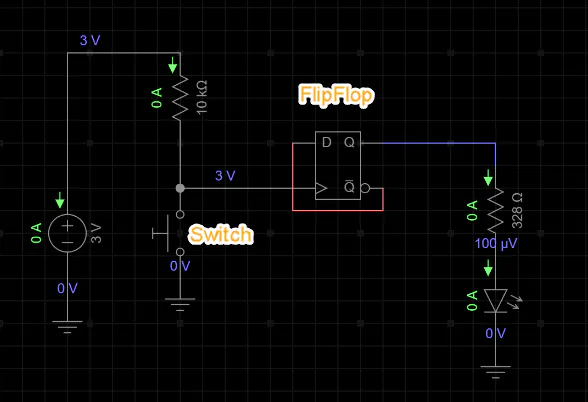588x402 pixels.
Task: Click the switch's lower terminal circle
Action: coord(180,252)
